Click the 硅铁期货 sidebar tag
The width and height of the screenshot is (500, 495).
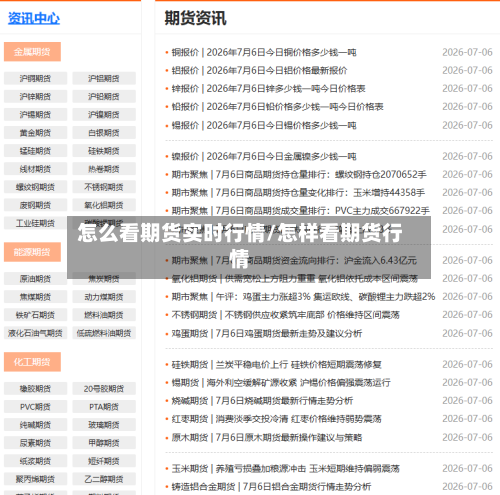(104, 151)
